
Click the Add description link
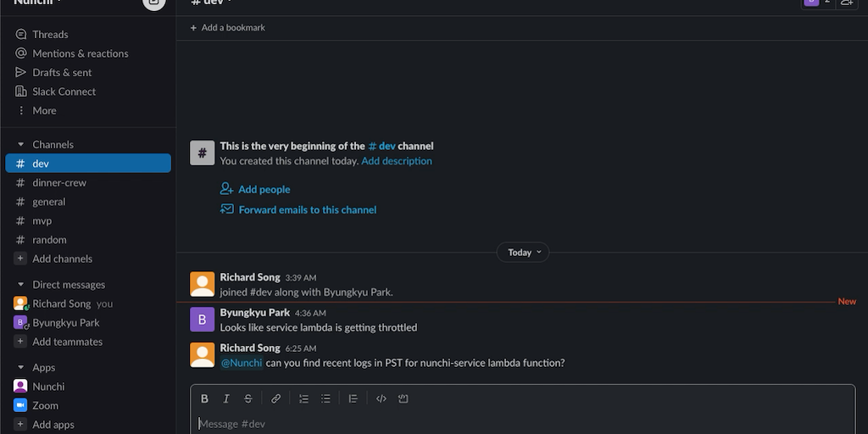397,161
